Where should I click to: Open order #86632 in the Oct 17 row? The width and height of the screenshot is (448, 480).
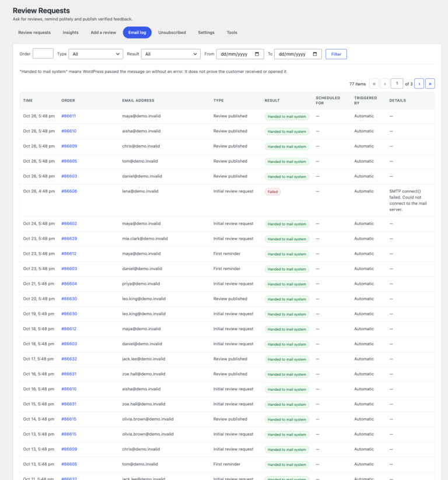(69, 359)
